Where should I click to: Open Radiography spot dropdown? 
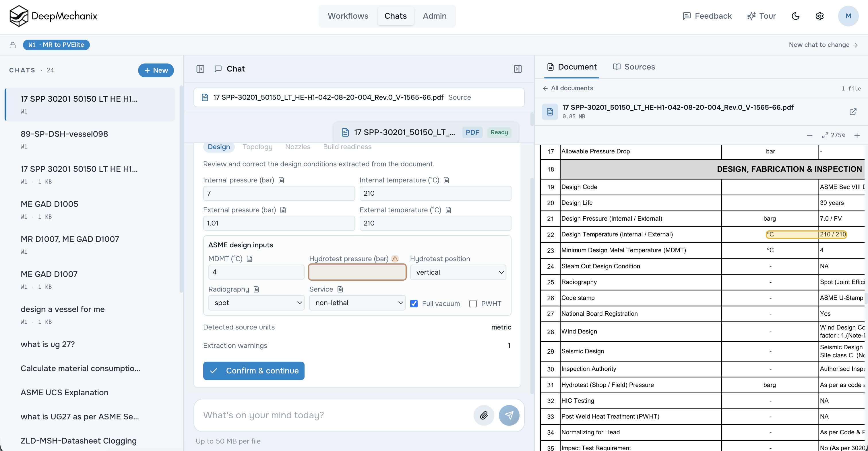[x=256, y=302]
